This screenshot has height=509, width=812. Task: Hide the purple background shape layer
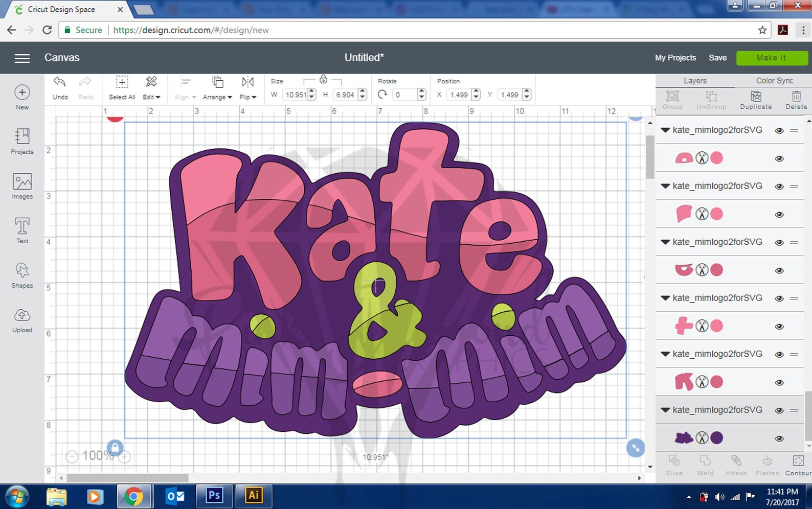(x=779, y=438)
